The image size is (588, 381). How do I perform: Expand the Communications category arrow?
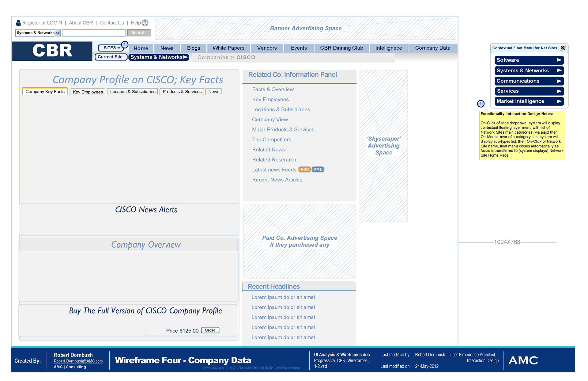(559, 81)
